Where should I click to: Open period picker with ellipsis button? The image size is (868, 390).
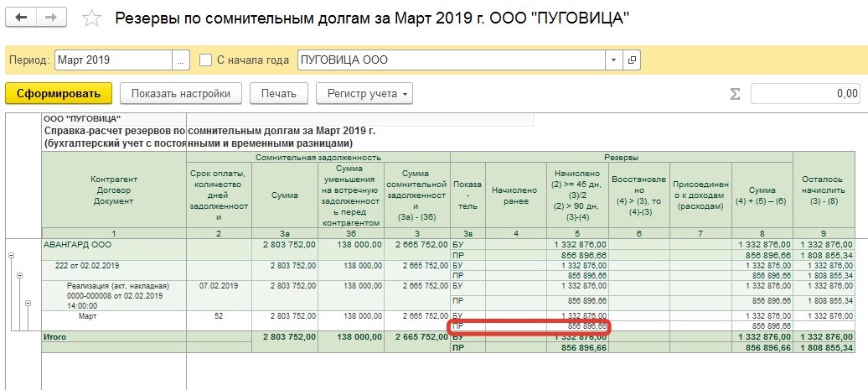coord(181,60)
